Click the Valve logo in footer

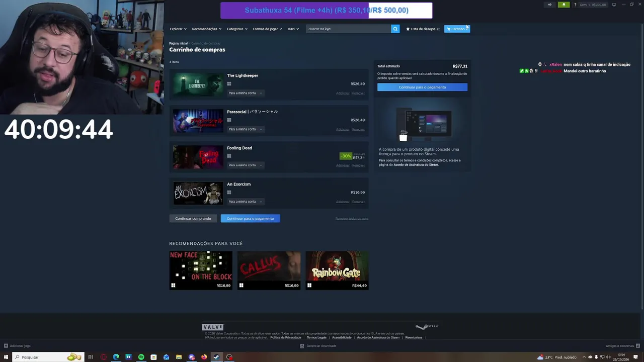pyautogui.click(x=213, y=327)
